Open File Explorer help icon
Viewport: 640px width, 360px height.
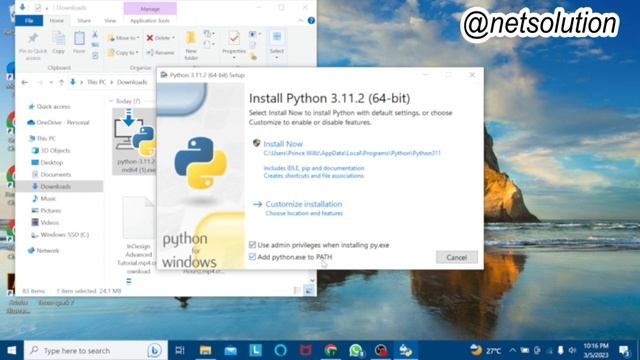pos(311,20)
